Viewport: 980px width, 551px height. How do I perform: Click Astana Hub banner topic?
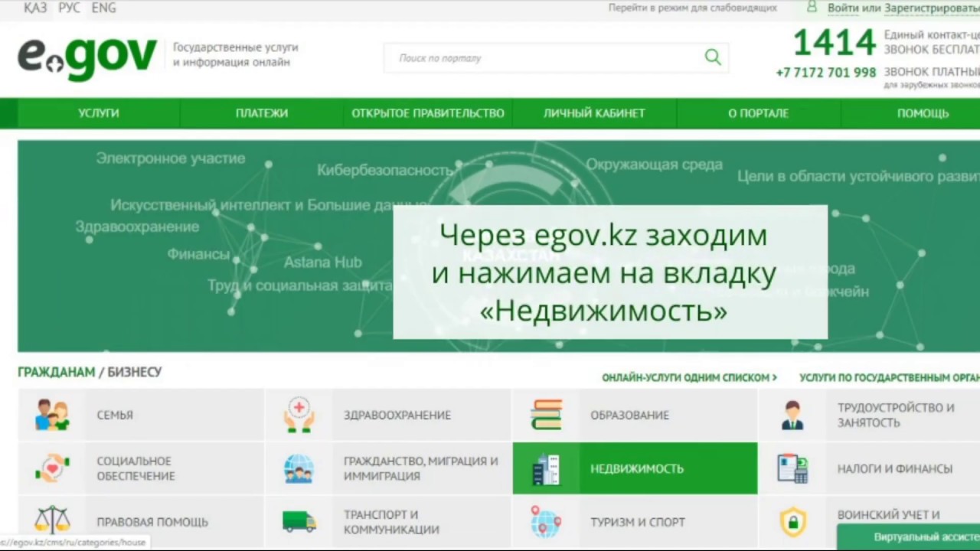point(322,262)
